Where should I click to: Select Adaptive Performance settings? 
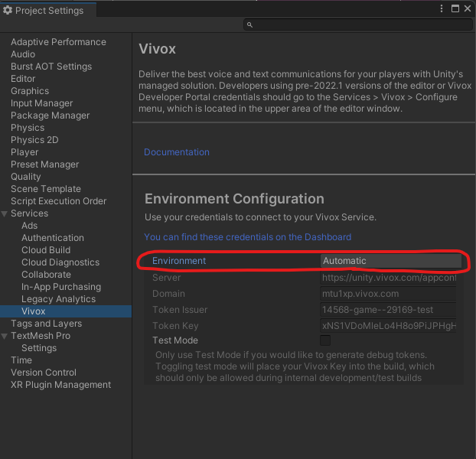[x=59, y=42]
